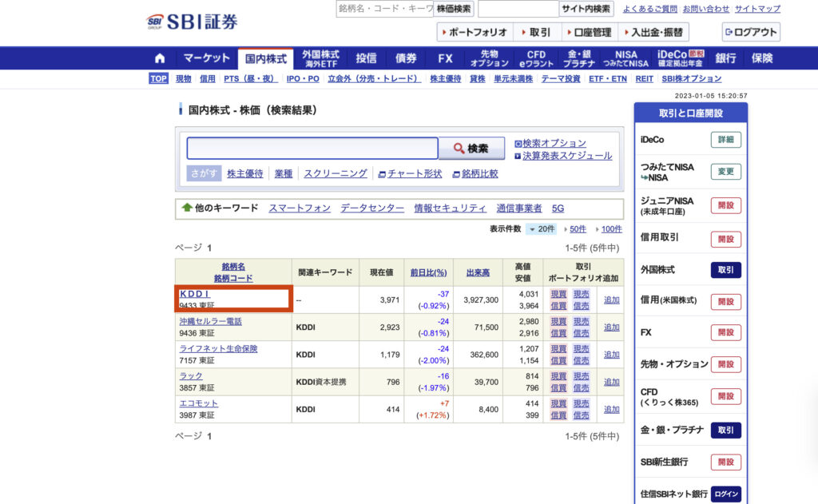Focus the 銘柄名・コード keyword field
Screen dimensions: 818x504
click(385, 9)
